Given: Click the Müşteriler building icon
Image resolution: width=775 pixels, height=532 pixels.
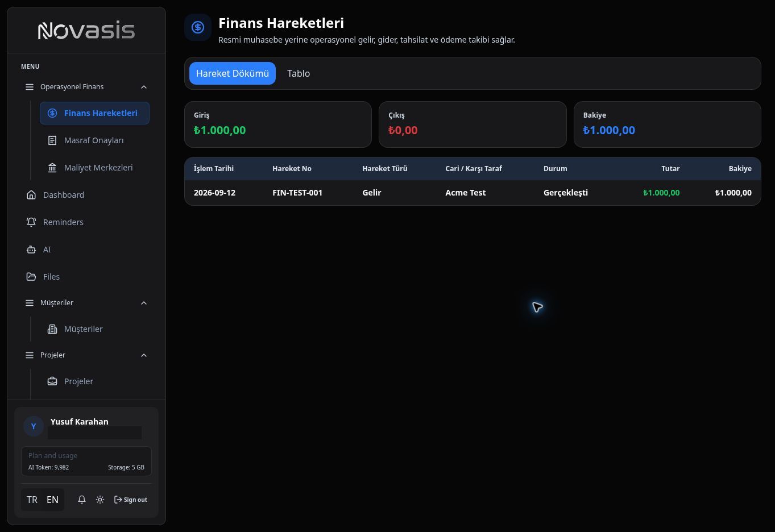Looking at the screenshot, I should (52, 329).
